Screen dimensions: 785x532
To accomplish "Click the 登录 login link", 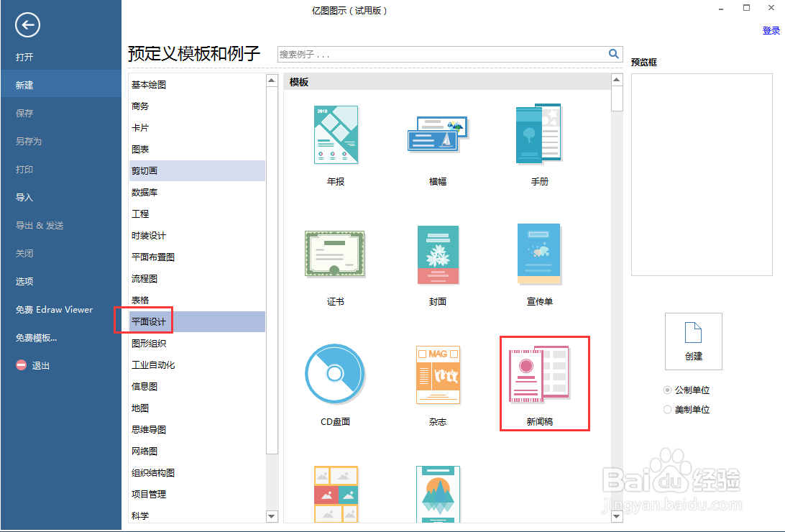I will pyautogui.click(x=771, y=30).
